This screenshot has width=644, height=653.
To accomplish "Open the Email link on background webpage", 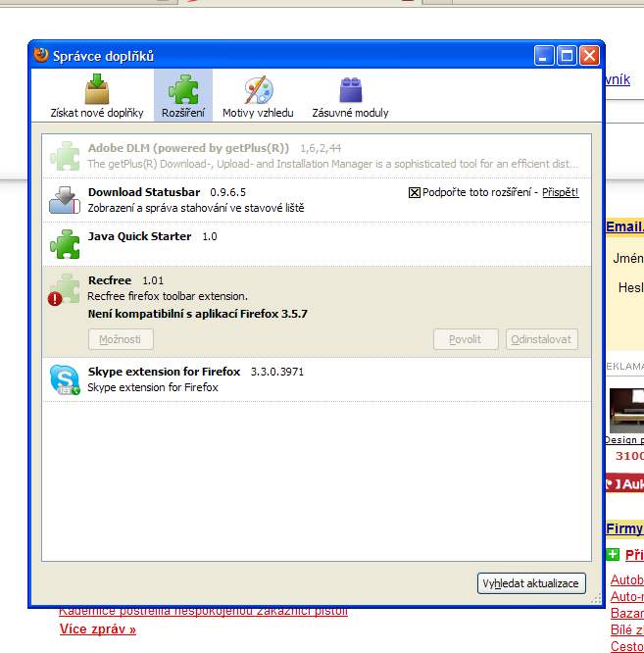I will coord(624,226).
